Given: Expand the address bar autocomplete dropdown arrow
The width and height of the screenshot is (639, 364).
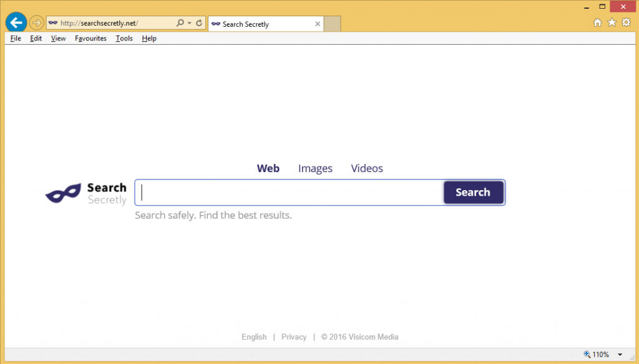Looking at the screenshot, I should [189, 23].
